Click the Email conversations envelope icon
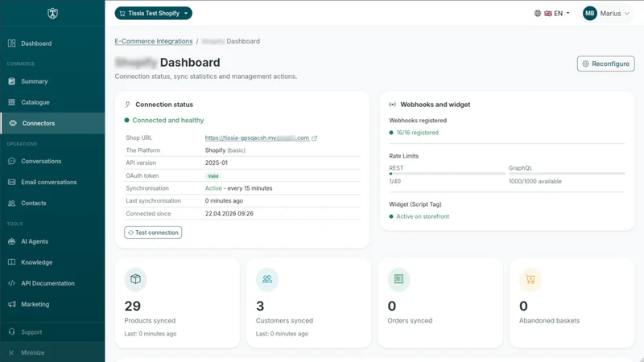This screenshot has height=362, width=644. point(11,183)
